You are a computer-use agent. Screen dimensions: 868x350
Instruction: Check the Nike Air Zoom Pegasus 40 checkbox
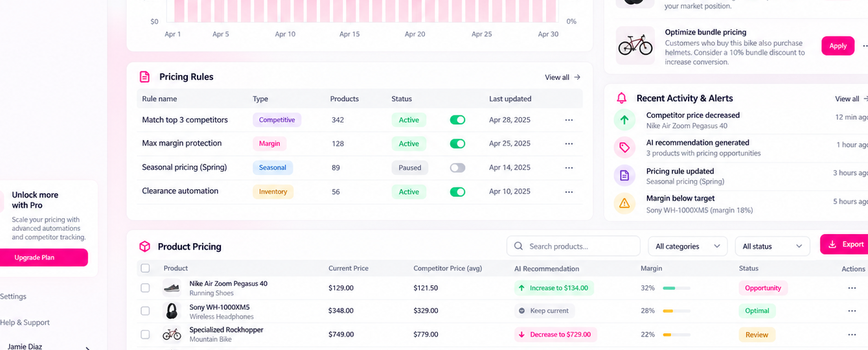145,288
